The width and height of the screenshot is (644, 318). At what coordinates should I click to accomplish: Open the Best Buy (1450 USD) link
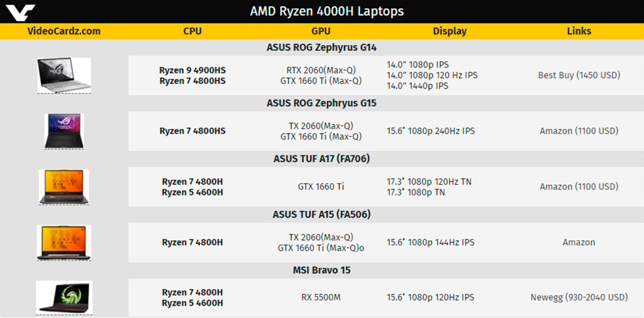[x=579, y=75]
